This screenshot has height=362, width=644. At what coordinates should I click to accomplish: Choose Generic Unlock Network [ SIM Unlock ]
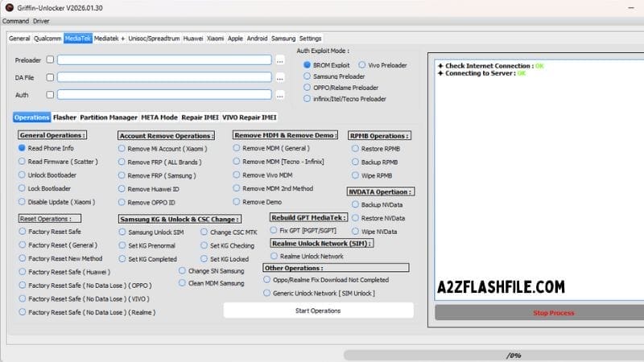point(319,294)
